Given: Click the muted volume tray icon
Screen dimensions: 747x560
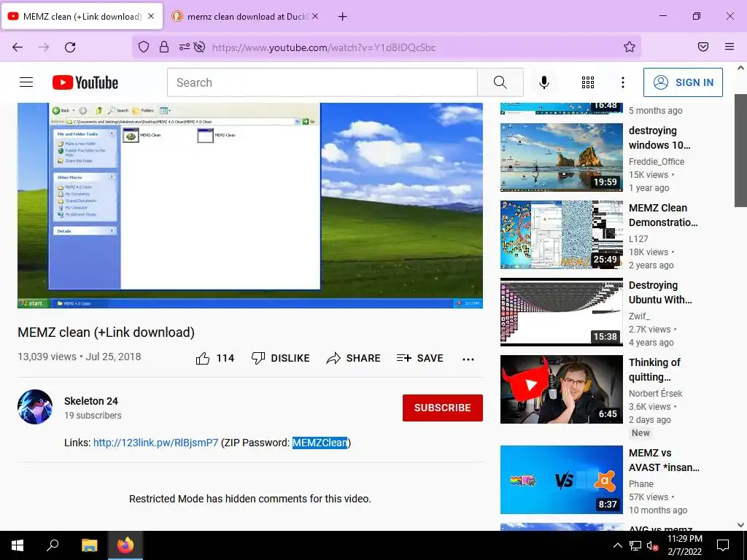Looking at the screenshot, I should 652,545.
